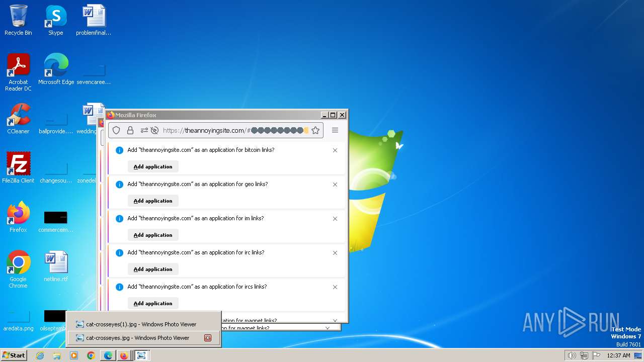Viewport: 644px width, 362px height.
Task: Click the autoplay blocked icon in address bar
Action: coord(154,130)
